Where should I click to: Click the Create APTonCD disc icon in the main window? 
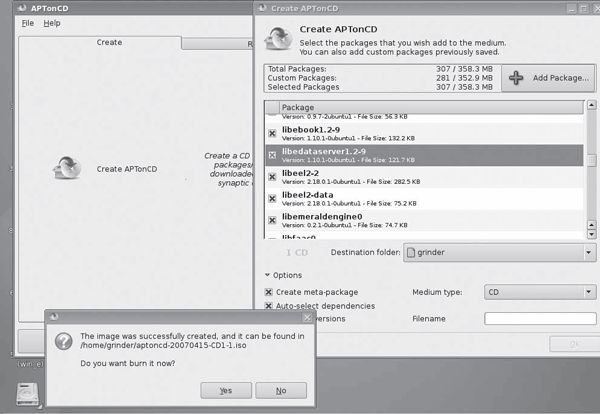point(68,168)
